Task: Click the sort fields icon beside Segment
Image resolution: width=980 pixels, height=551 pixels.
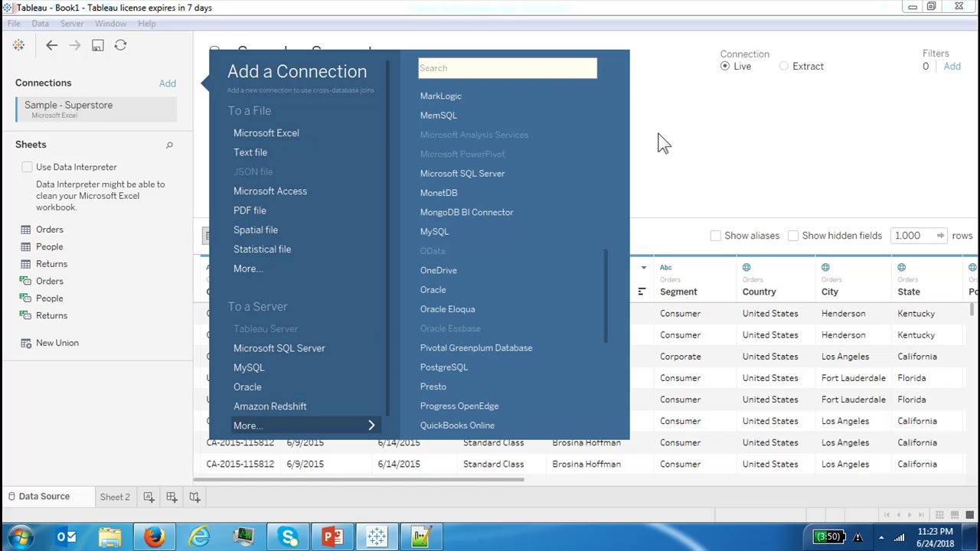Action: (642, 292)
